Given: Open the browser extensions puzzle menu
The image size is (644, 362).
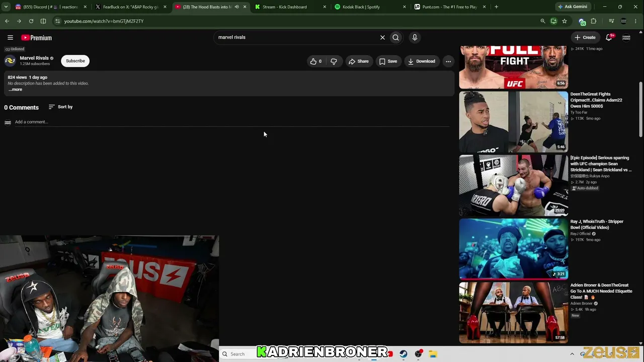Looking at the screenshot, I should pos(594,21).
